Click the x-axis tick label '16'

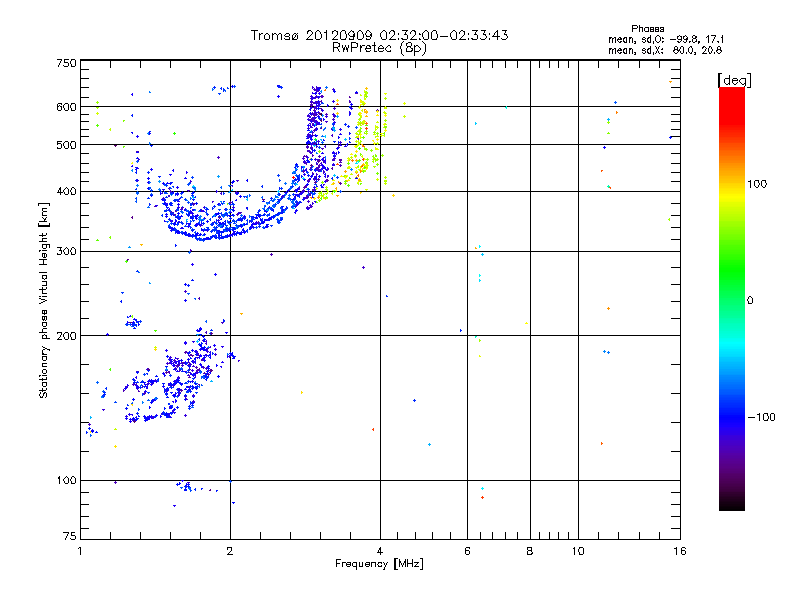[x=680, y=551]
